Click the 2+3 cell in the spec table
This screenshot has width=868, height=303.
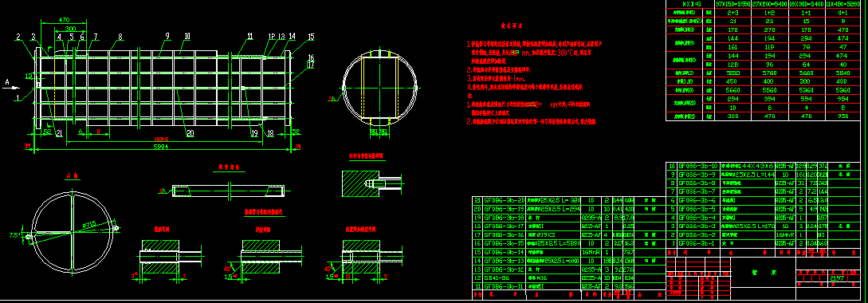[x=732, y=12]
